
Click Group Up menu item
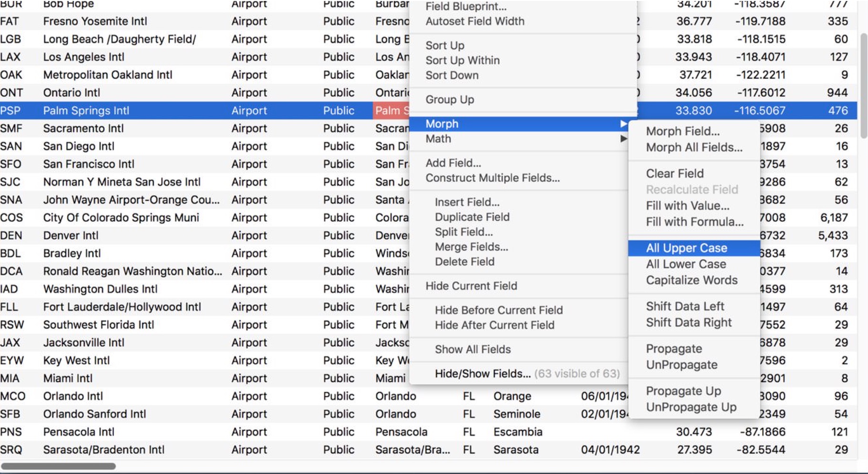coord(449,100)
